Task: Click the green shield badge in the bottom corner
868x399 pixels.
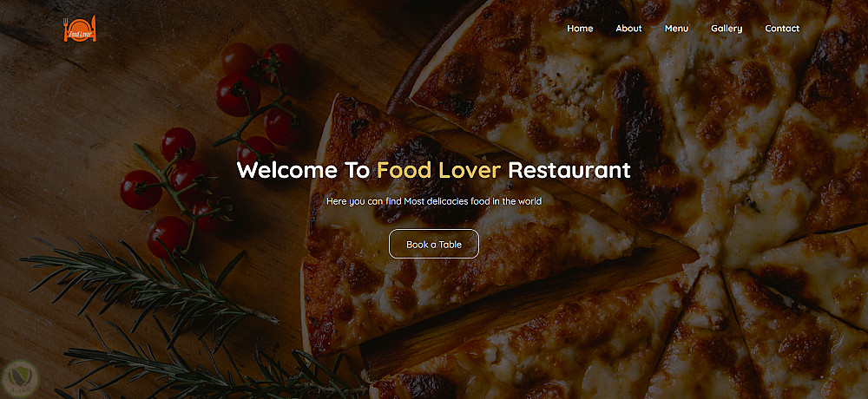Action: coord(19,378)
